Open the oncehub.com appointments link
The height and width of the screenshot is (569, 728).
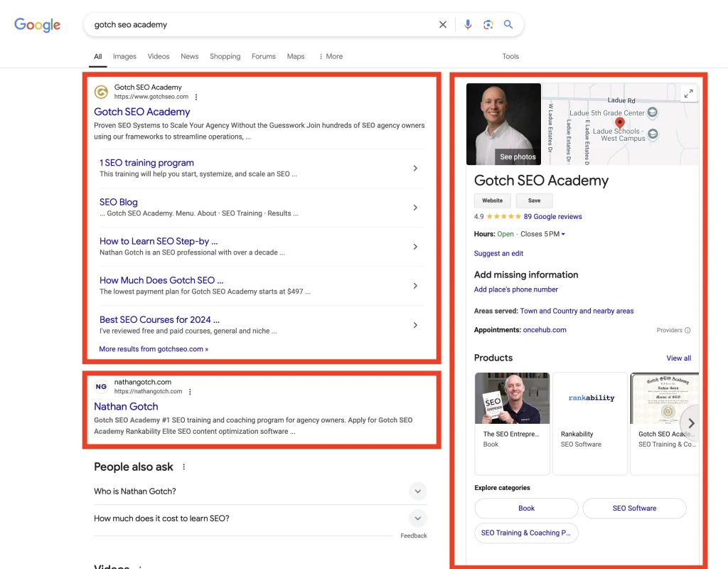click(545, 330)
